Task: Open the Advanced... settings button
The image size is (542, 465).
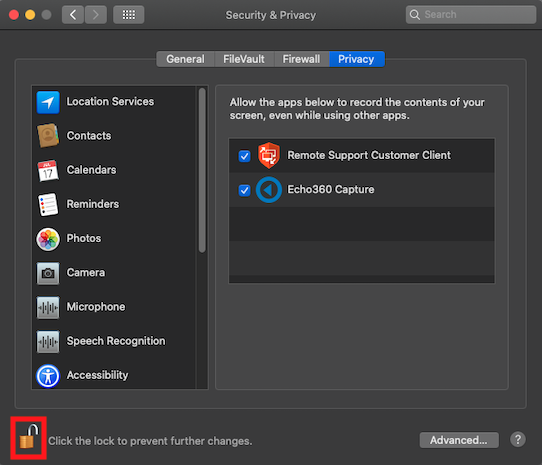Action: [459, 440]
